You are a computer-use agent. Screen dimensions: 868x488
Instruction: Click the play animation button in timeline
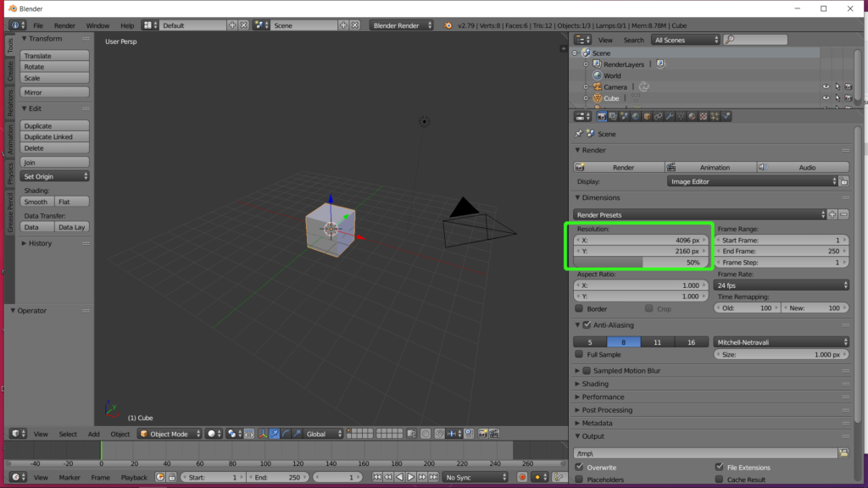[410, 477]
